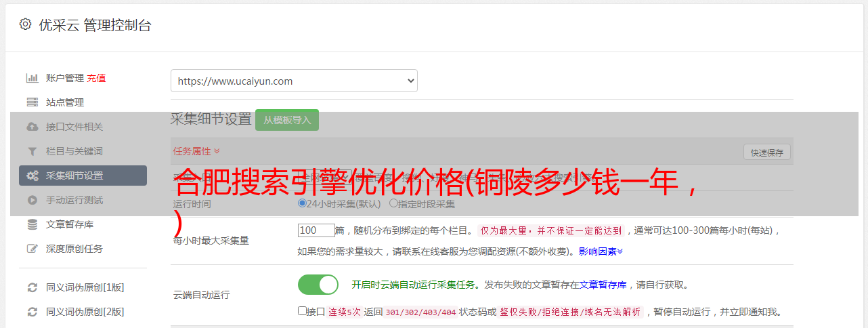The width and height of the screenshot is (868, 328).
Task: Go to 接口文件相关 menu item
Action: [x=74, y=127]
